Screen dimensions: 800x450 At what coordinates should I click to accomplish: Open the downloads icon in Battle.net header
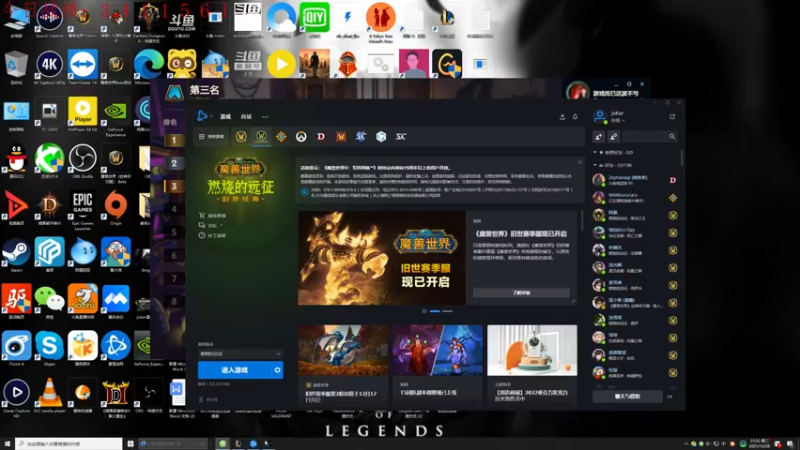(x=562, y=116)
